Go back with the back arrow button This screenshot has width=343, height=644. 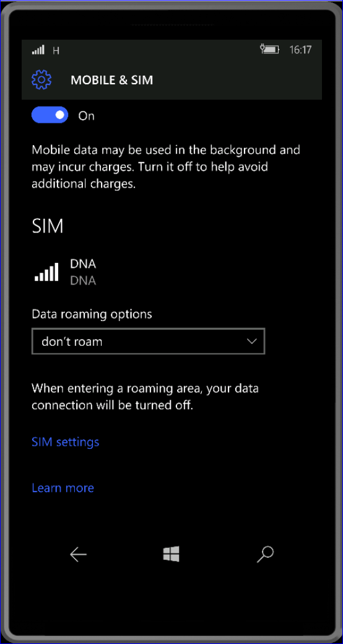pos(78,555)
